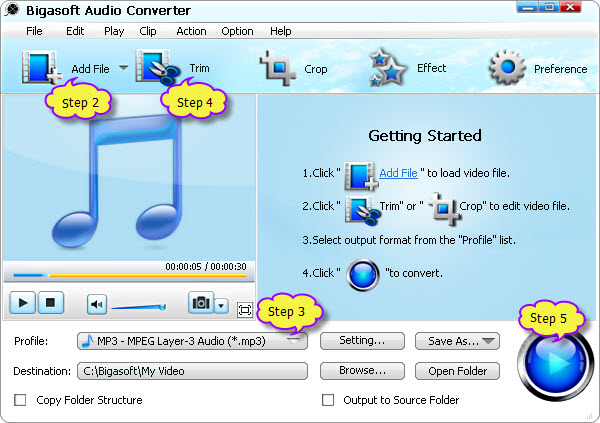The height and width of the screenshot is (423, 600).
Task: Click the Browse... button
Action: pyautogui.click(x=362, y=371)
